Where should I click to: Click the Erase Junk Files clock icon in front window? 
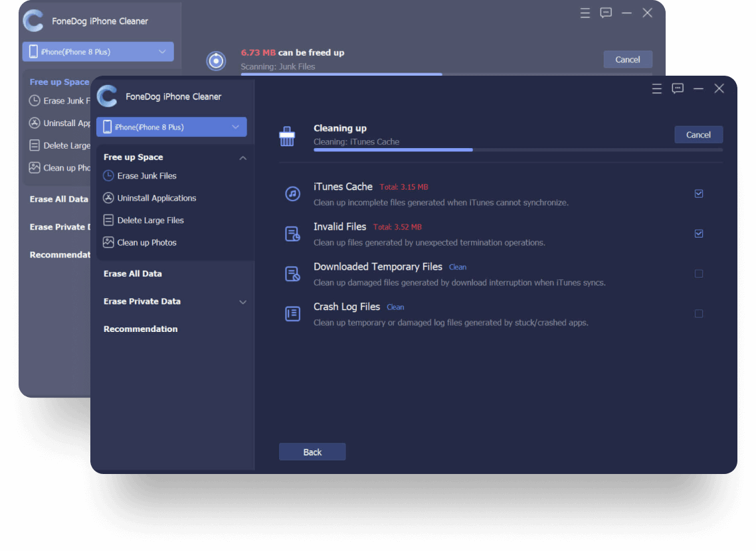(x=108, y=176)
